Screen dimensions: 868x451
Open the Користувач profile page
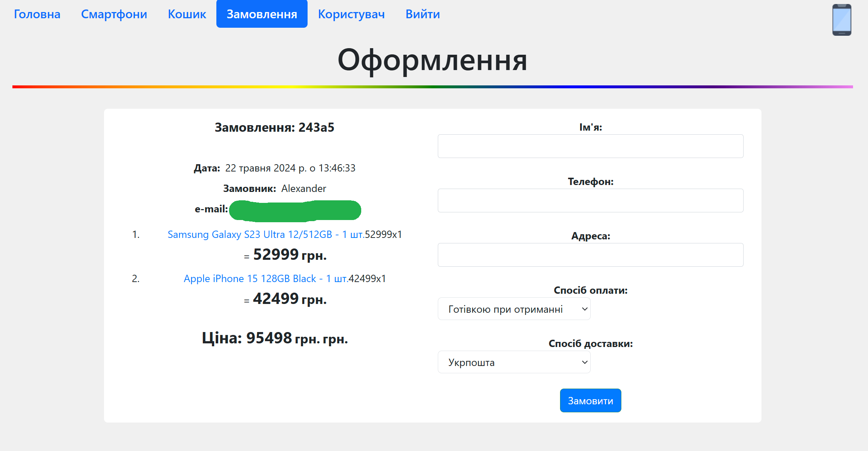[351, 14]
